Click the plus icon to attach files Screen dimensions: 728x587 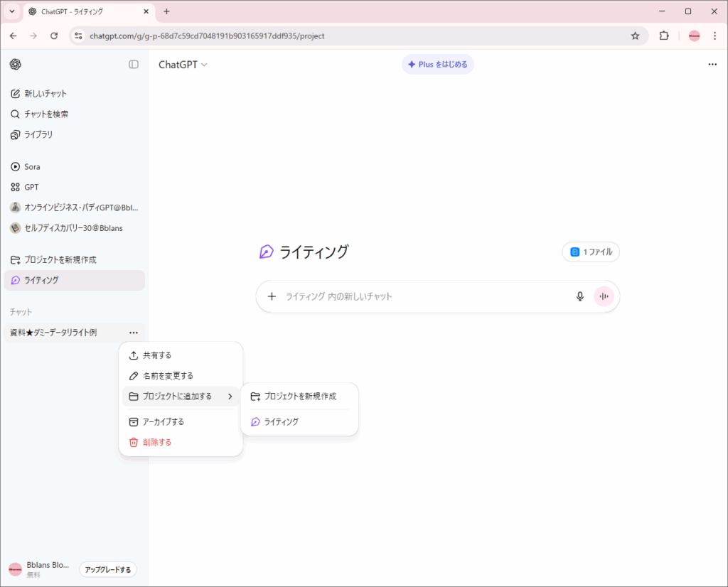[272, 296]
